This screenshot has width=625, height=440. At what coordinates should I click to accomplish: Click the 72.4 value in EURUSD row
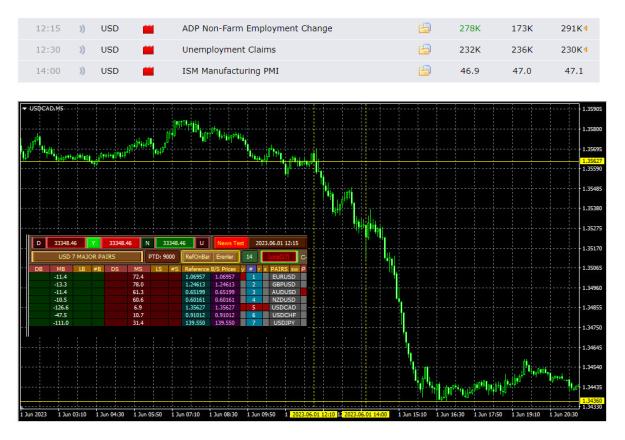coord(138,277)
